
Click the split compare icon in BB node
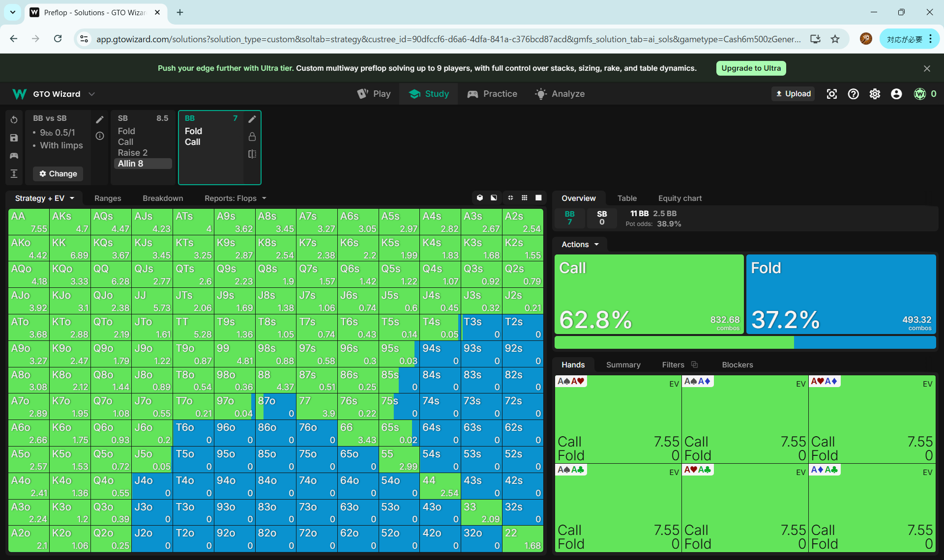[252, 154]
